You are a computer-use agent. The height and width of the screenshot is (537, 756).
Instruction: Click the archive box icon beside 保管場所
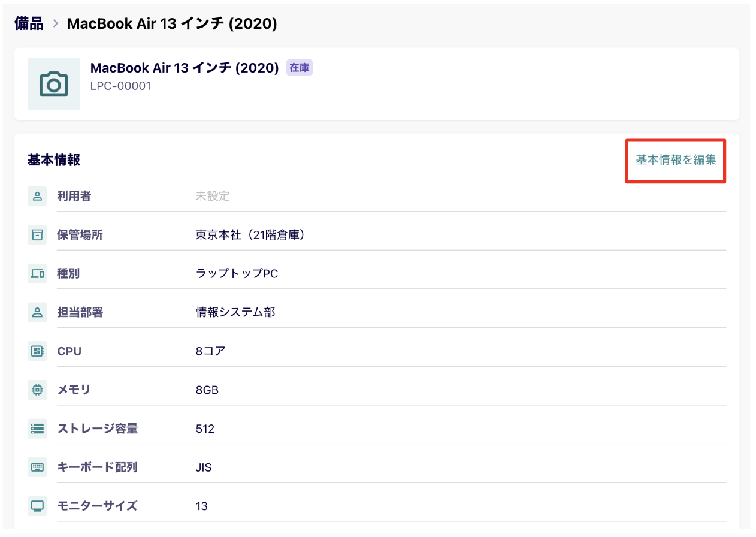coord(37,235)
